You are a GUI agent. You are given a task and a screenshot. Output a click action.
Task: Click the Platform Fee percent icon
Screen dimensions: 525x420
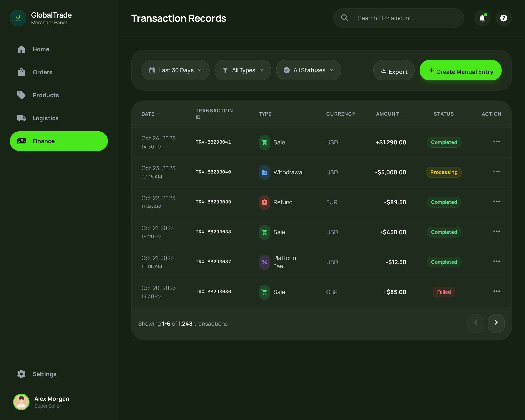click(264, 262)
